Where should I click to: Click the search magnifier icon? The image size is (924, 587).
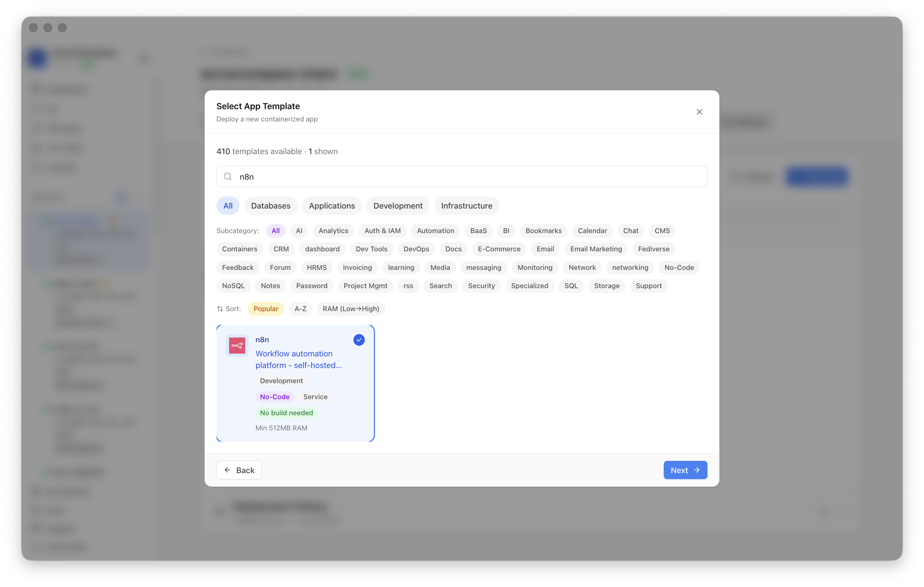(228, 176)
